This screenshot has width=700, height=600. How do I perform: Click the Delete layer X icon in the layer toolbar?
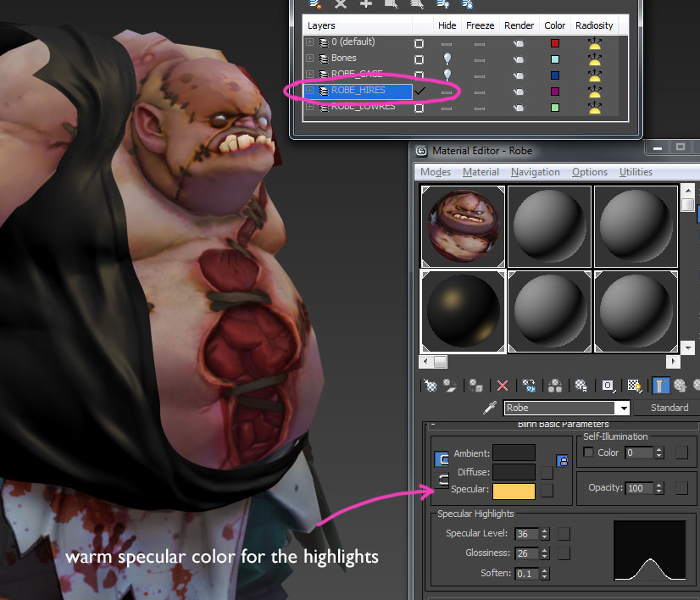341,4
